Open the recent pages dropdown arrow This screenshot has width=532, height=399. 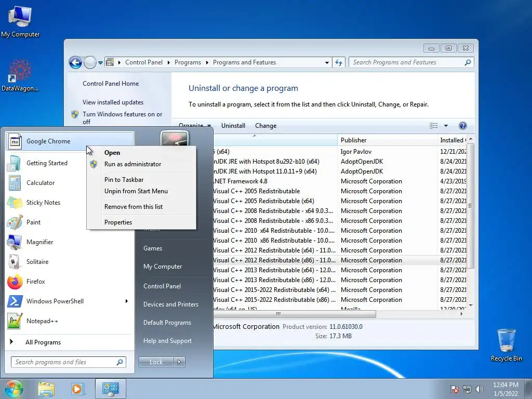tap(100, 63)
